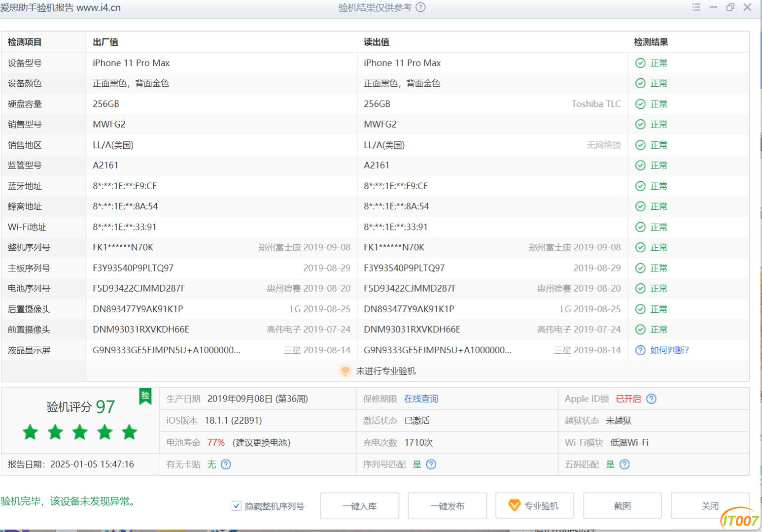
Task: Click 已激活 activation status
Action: click(417, 421)
